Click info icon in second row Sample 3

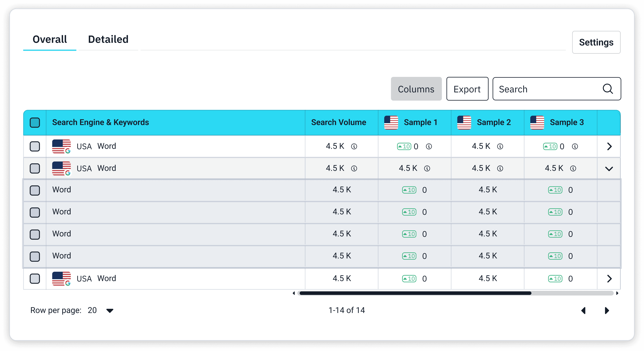coord(573,168)
